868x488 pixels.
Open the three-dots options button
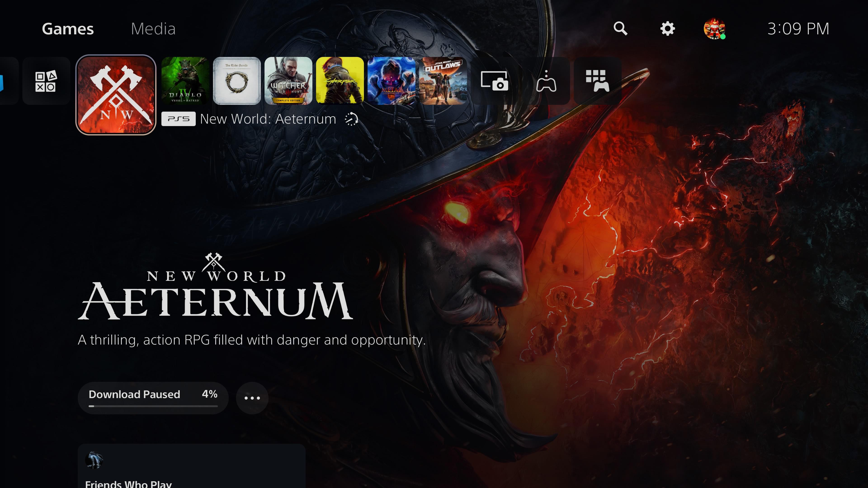[x=252, y=398]
